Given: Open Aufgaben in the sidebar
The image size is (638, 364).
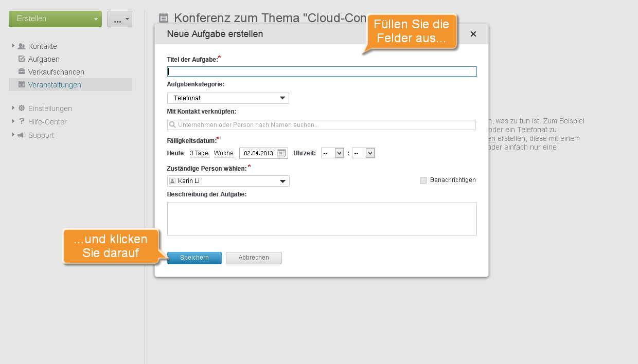Looking at the screenshot, I should click(x=44, y=59).
